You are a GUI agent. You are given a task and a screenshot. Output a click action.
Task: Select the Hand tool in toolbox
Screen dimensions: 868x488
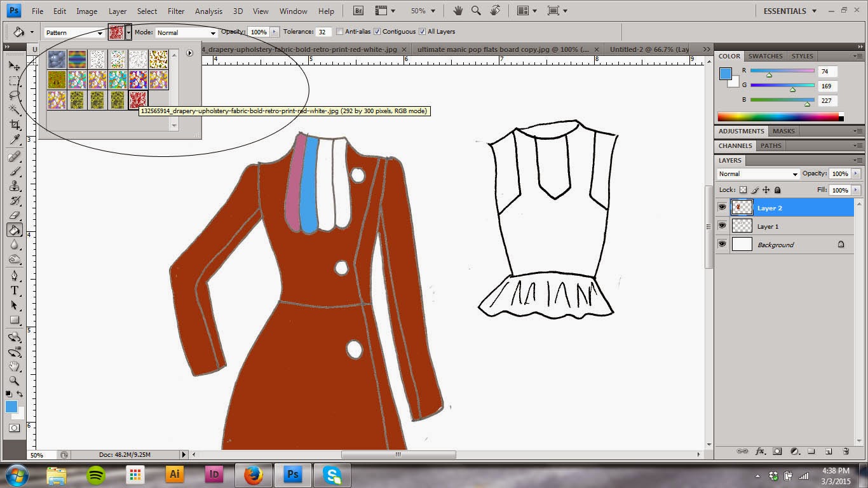click(15, 366)
